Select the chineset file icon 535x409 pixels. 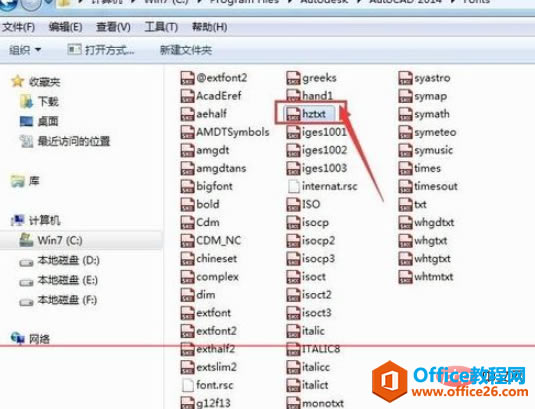tap(187, 259)
